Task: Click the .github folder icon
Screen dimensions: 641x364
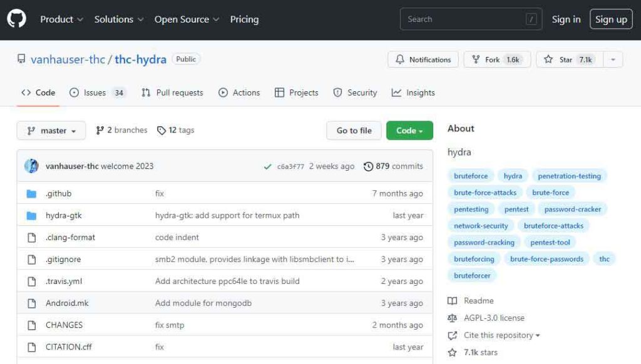Action: coord(32,194)
